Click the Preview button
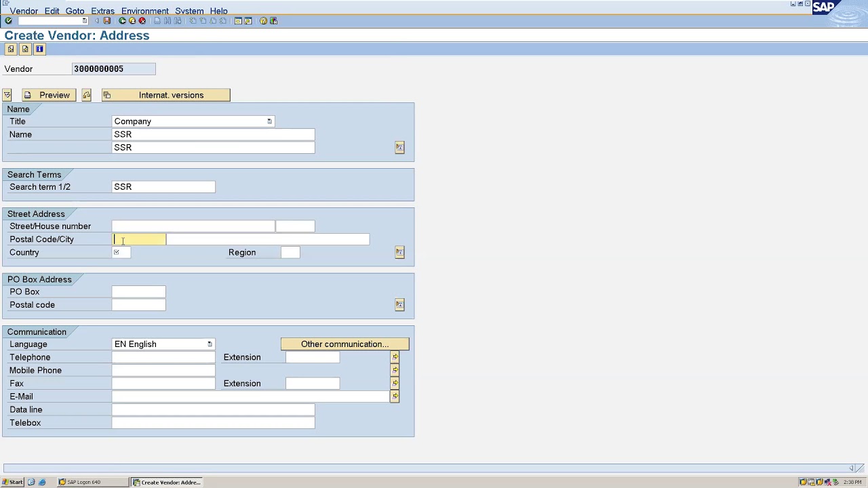Screen dimensions: 868x488 click(x=49, y=95)
